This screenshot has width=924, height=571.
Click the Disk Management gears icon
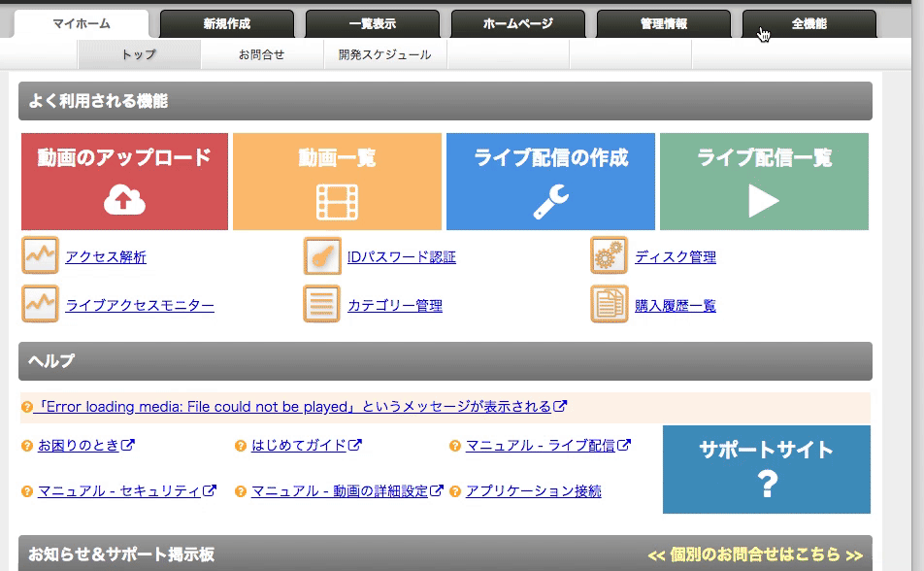(x=609, y=256)
